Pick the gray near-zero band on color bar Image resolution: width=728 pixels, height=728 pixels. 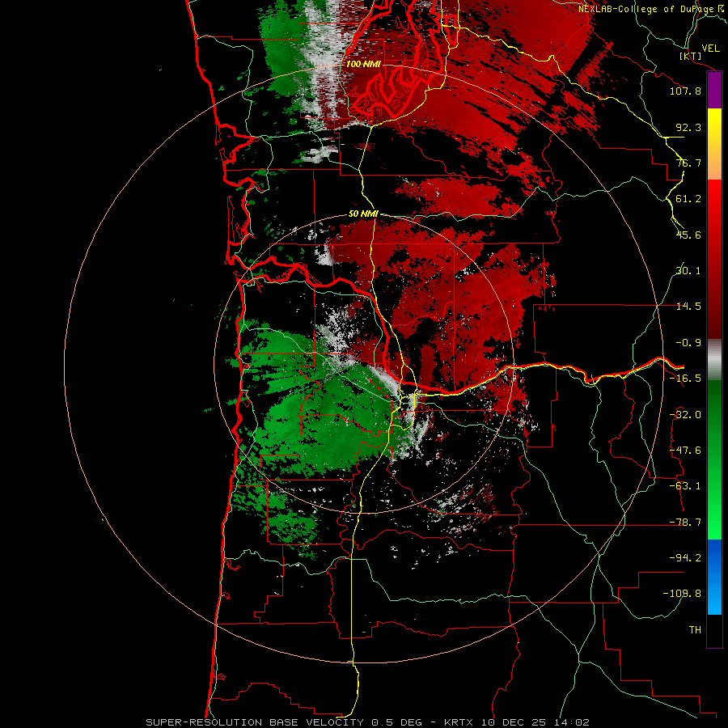tap(714, 359)
